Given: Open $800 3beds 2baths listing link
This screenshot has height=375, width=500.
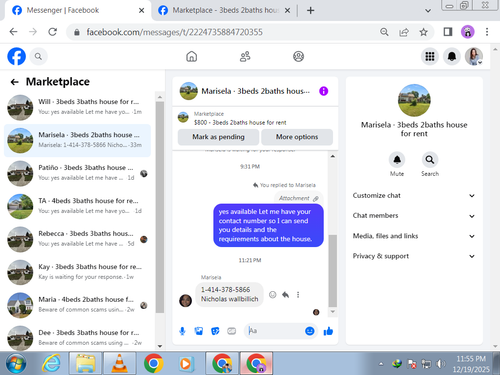Looking at the screenshot, I should point(240,123).
